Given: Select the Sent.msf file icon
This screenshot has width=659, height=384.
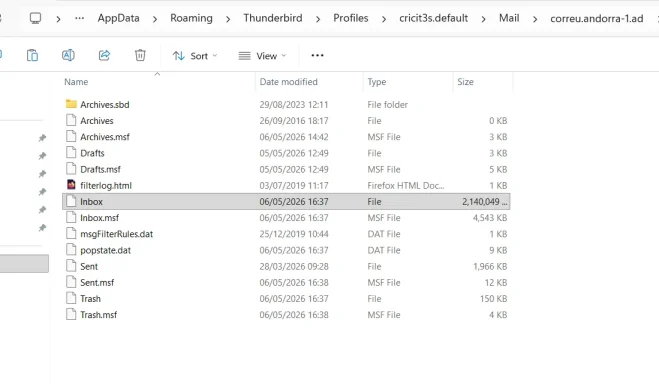Looking at the screenshot, I should (71, 282).
